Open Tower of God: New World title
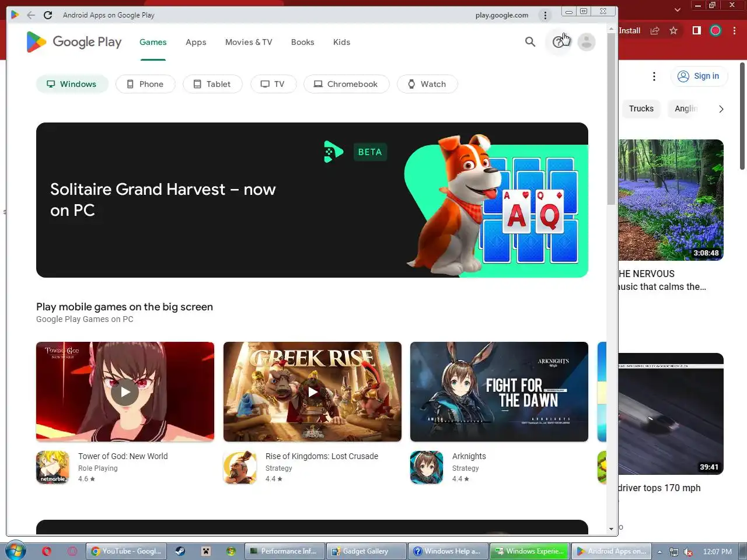This screenshot has height=560, width=747. coord(123,456)
